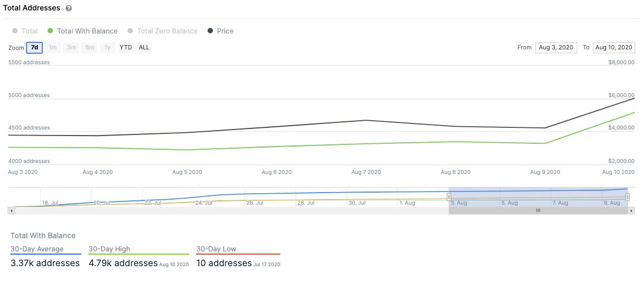Select the 3m zoom range
Image resolution: width=644 pixels, height=281 pixels.
point(71,48)
